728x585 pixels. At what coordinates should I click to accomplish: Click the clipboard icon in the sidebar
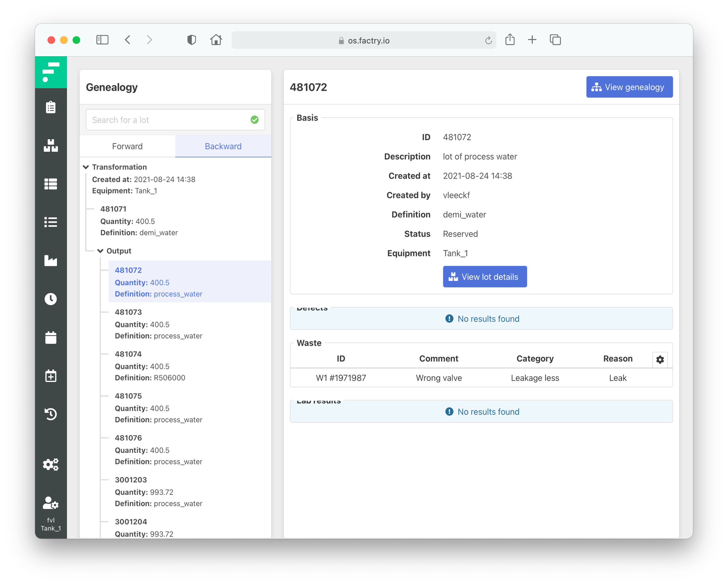(51, 107)
